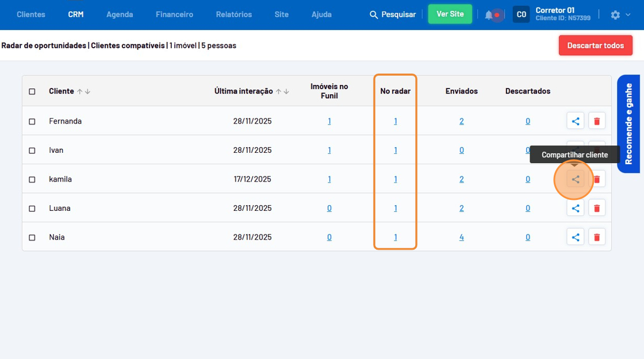Share client kamila using share icon

tap(576, 179)
